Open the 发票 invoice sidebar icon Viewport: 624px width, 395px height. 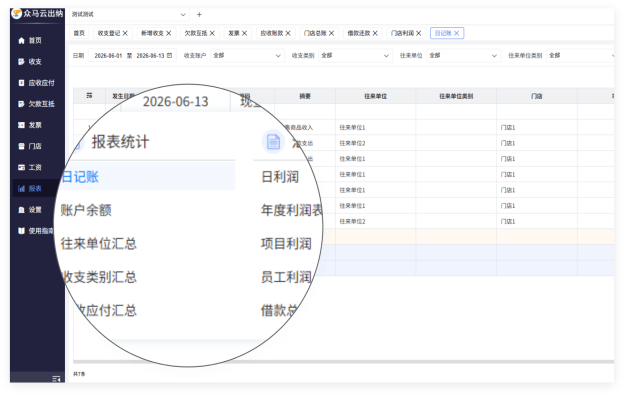[x=21, y=125]
